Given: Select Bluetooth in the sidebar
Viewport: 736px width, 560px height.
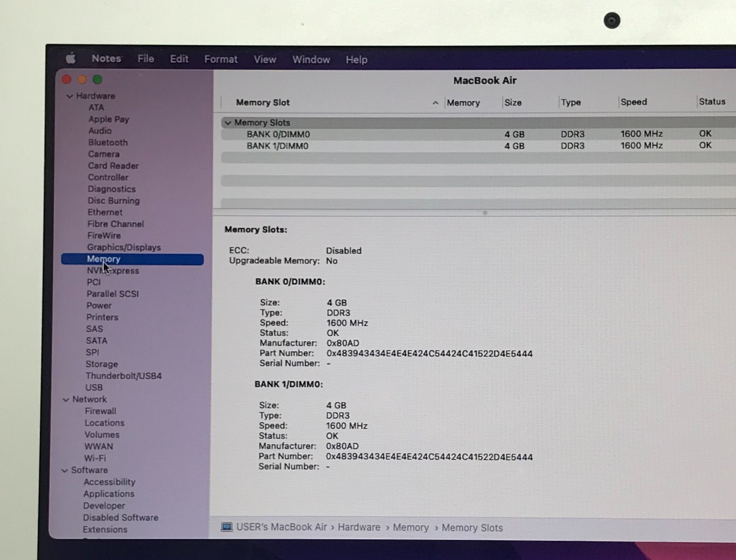Looking at the screenshot, I should (108, 143).
